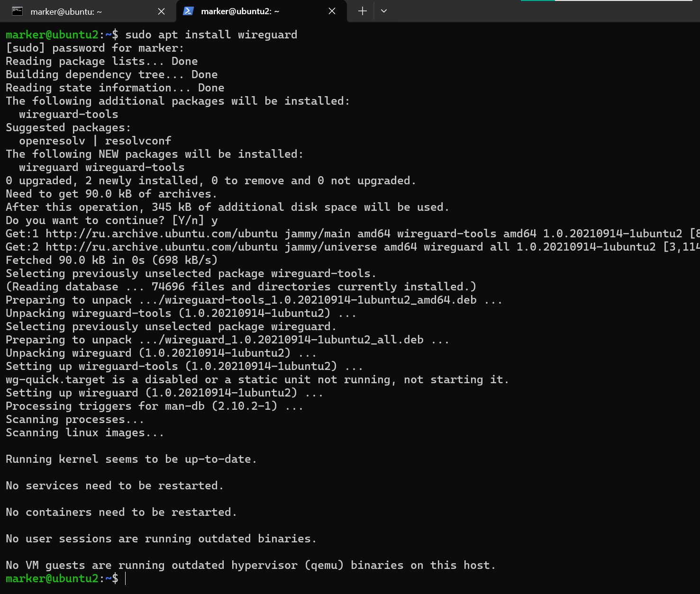
Task: Click the Get:2 ru.archive.ubuntu.com URL
Action: 161,247
